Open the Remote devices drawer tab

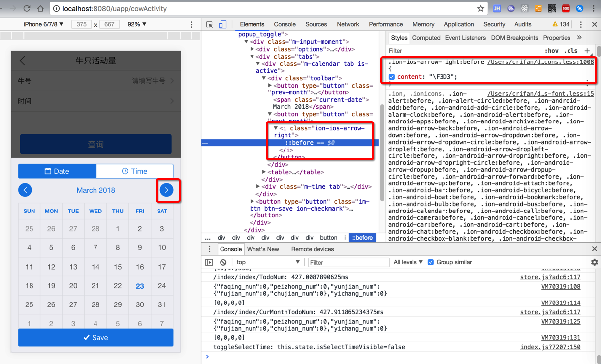313,249
